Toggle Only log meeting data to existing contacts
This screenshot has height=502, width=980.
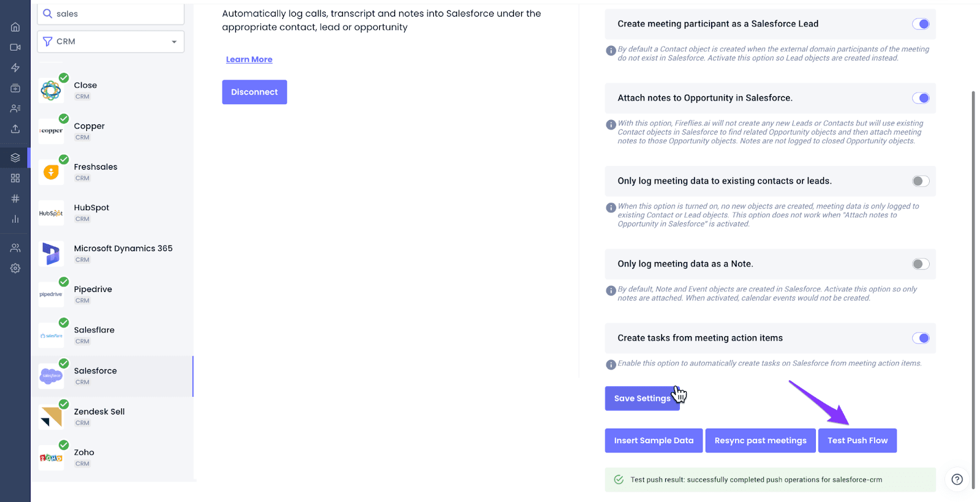[921, 181]
